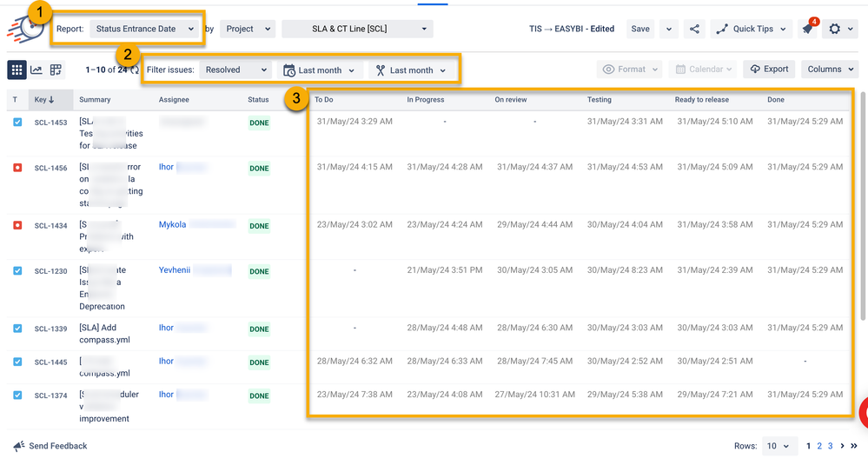Select the 29/May/24 7:21 AM Ready to release cell
This screenshot has height=465, width=868.
coord(715,394)
